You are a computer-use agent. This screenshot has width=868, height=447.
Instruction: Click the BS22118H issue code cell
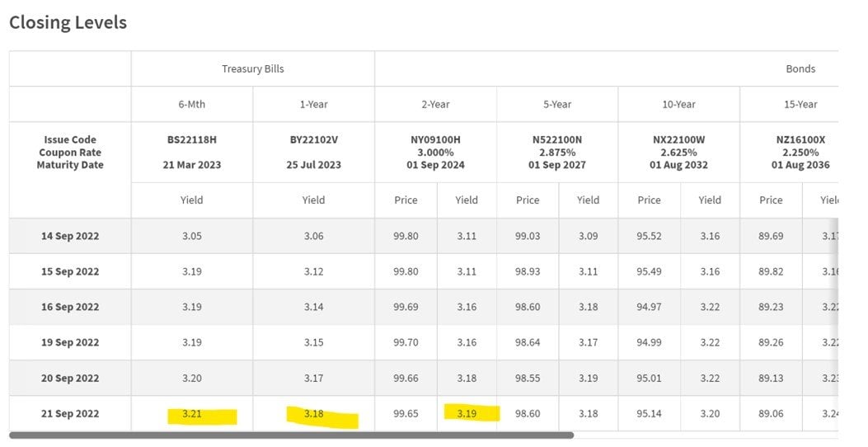click(191, 153)
